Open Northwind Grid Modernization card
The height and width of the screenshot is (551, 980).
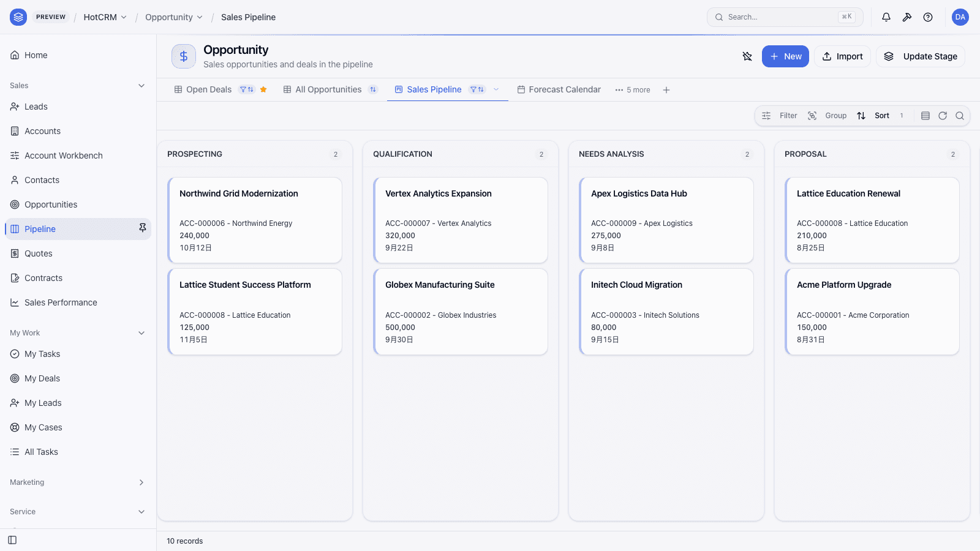[x=255, y=220]
